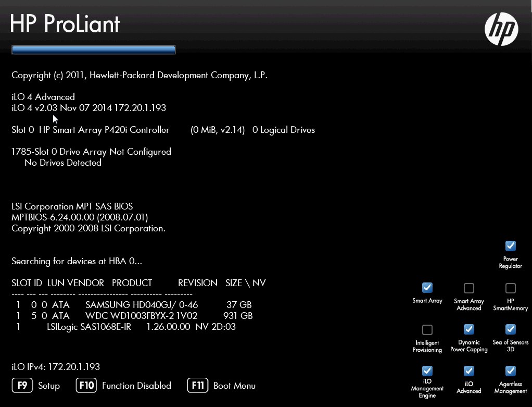The width and height of the screenshot is (532, 407).
Task: Toggle the Power Regulator checkbox
Action: coord(510,245)
